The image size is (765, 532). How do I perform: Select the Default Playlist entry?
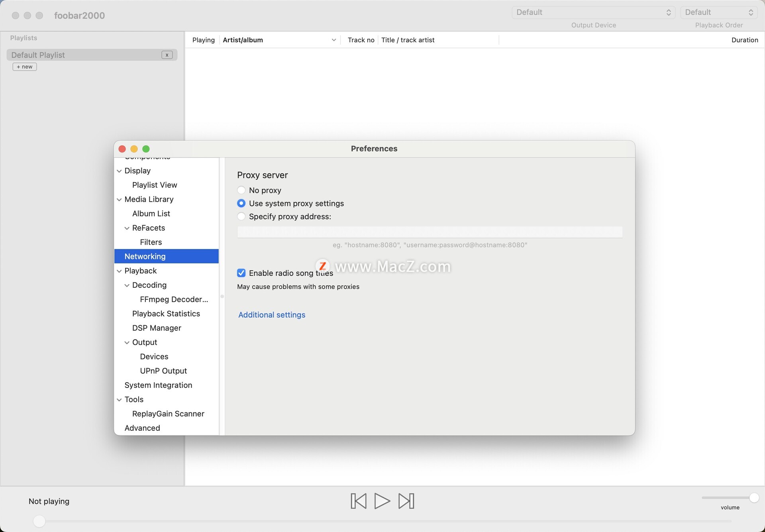tap(92, 55)
